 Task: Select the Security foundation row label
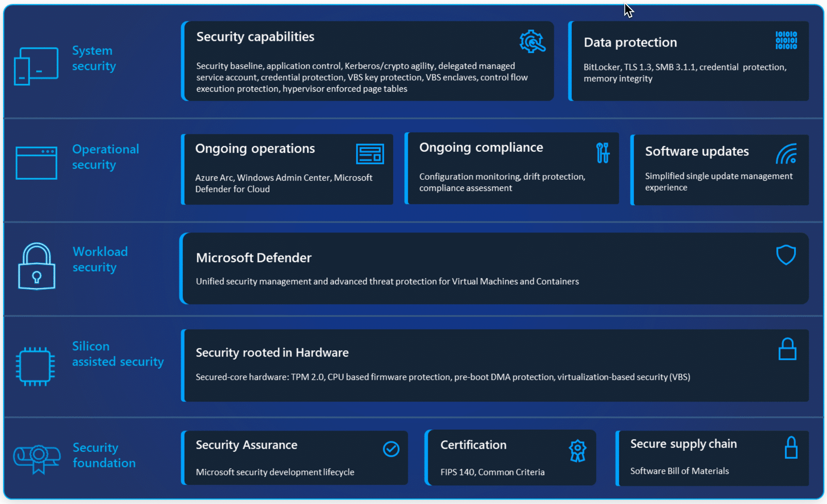coord(103,455)
